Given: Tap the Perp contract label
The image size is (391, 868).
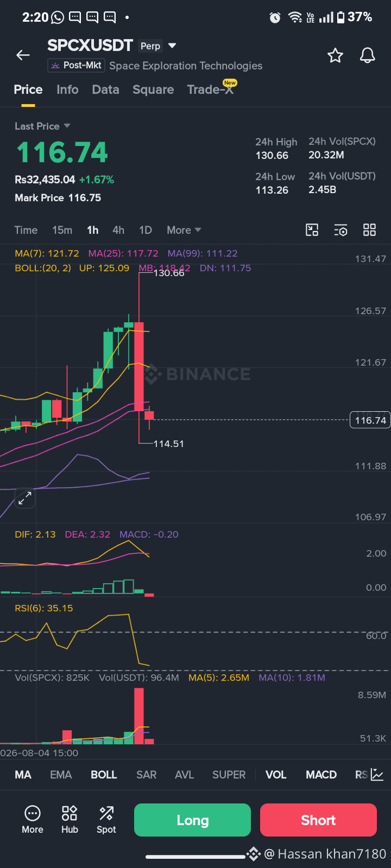Looking at the screenshot, I should click(150, 46).
